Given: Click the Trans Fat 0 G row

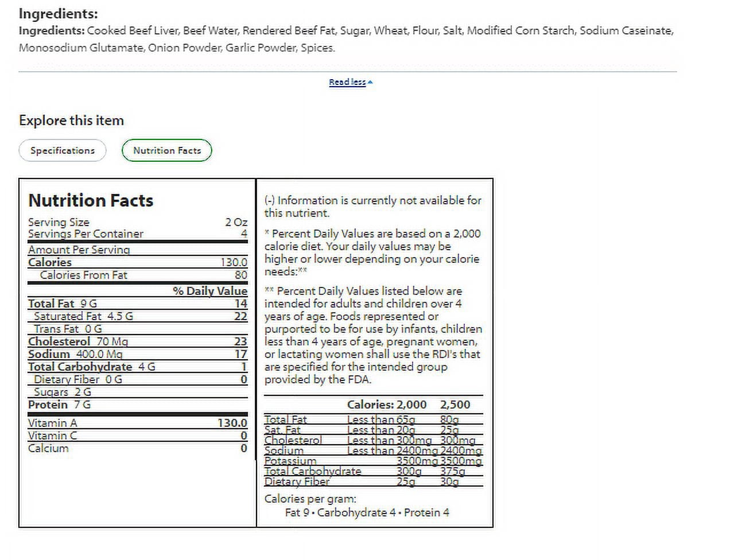Looking at the screenshot, I should pos(138,329).
